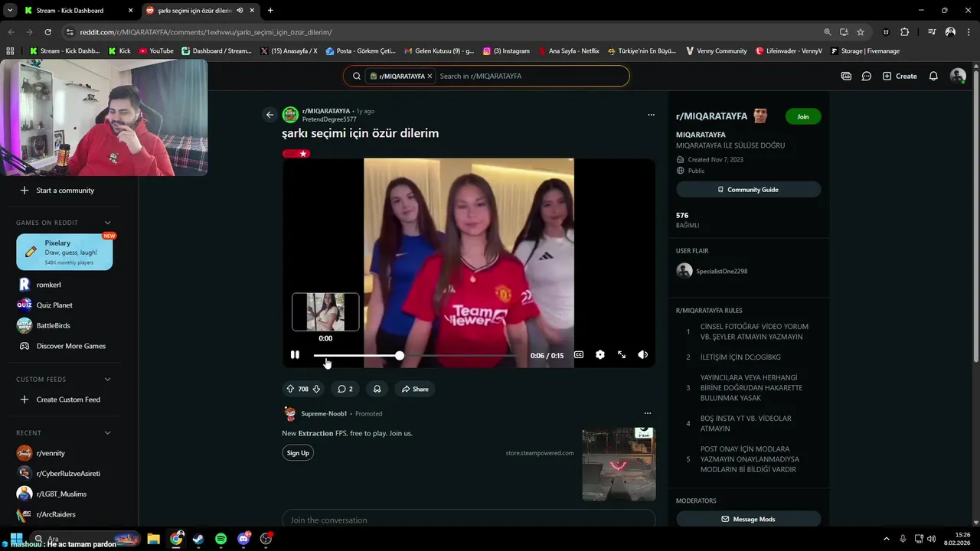
Task: Expand rule 2 İLETİŞİM İÇİN DC:OGİBKG
Action: tap(748, 357)
